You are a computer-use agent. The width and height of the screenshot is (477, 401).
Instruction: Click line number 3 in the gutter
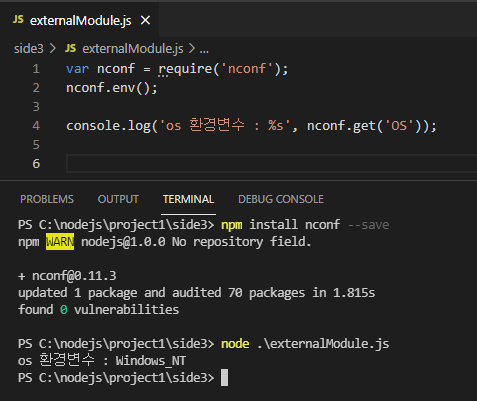[x=36, y=107]
